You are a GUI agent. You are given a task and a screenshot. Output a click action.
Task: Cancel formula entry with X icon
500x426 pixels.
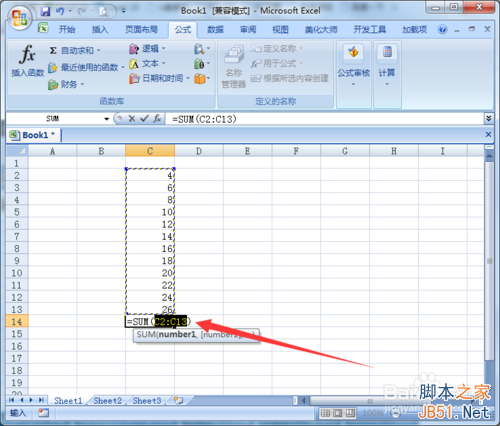pyautogui.click(x=132, y=119)
